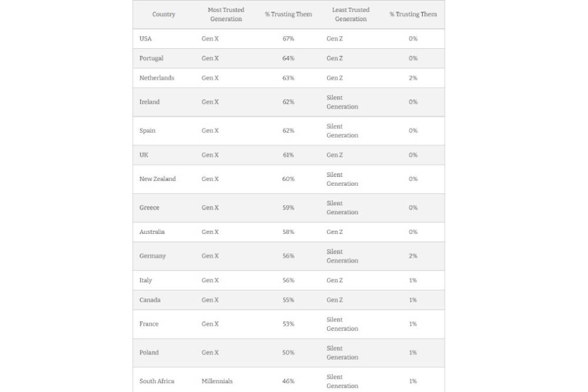Select Spain in the table
588x392 pixels.
tap(147, 131)
